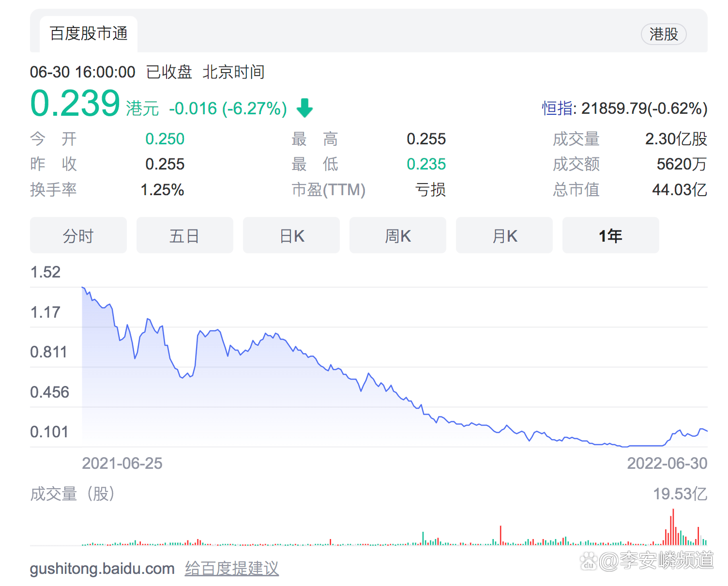Select the 月K chart tab

(504, 236)
